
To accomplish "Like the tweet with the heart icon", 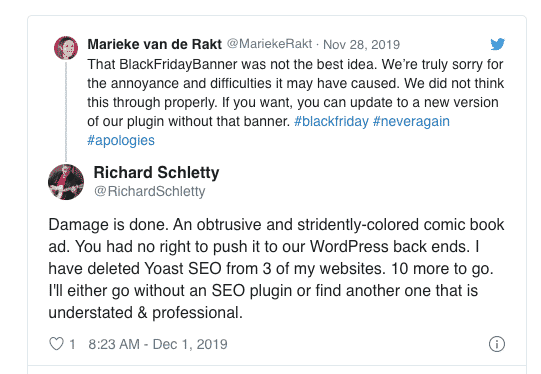I will [x=56, y=344].
